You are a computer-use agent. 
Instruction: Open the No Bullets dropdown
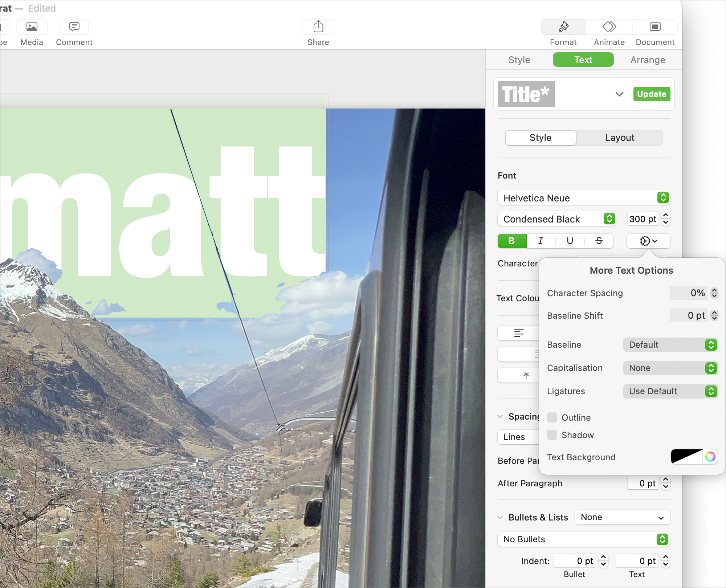pyautogui.click(x=584, y=539)
